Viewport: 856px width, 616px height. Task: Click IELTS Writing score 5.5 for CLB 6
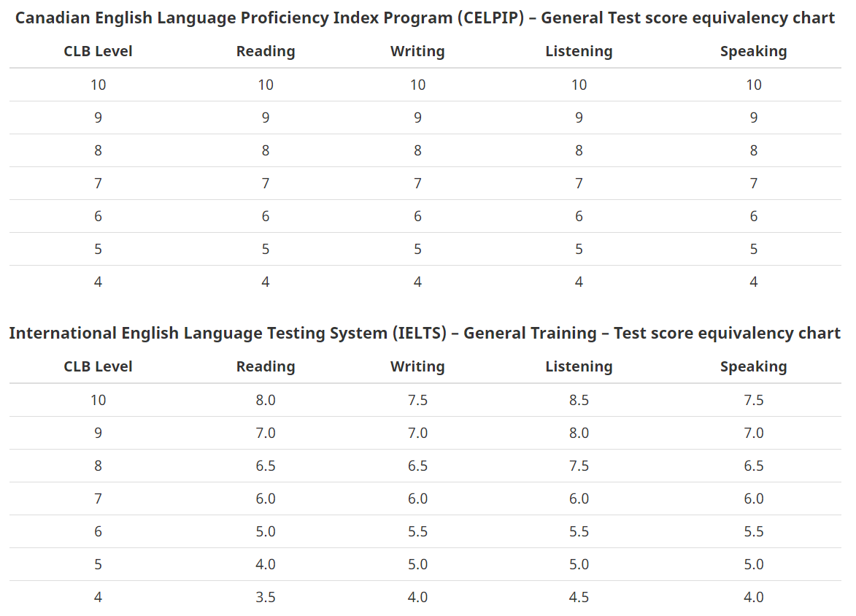point(417,531)
